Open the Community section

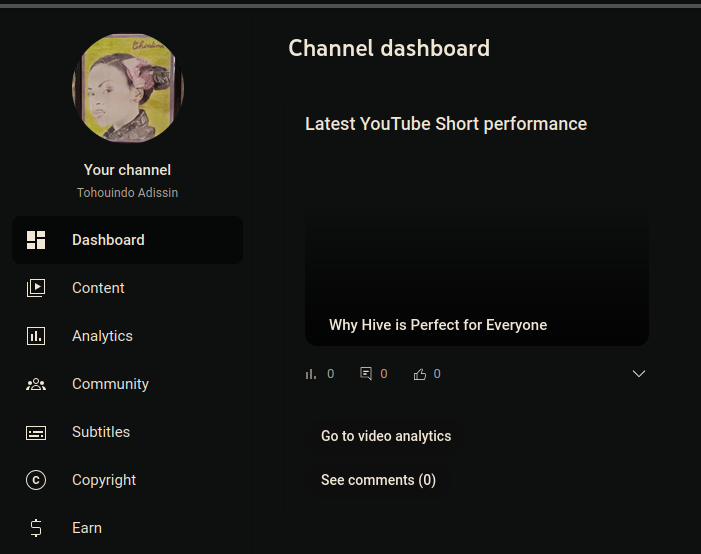pos(127,384)
